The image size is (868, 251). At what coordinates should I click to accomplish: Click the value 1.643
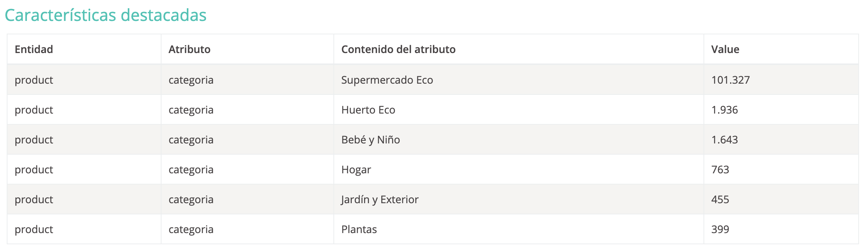[724, 140]
